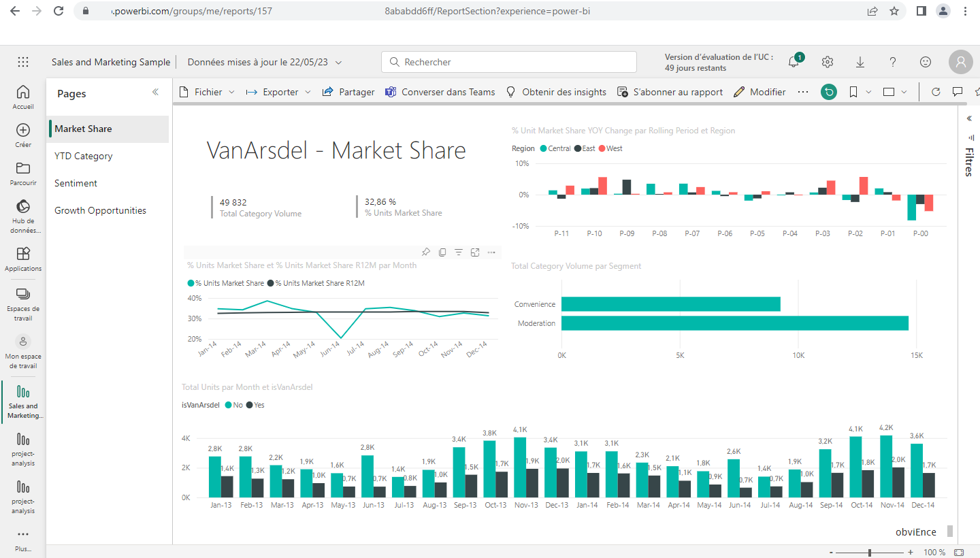The image size is (980, 558).
Task: Select the Convenience bar in segment chart
Action: point(671,304)
